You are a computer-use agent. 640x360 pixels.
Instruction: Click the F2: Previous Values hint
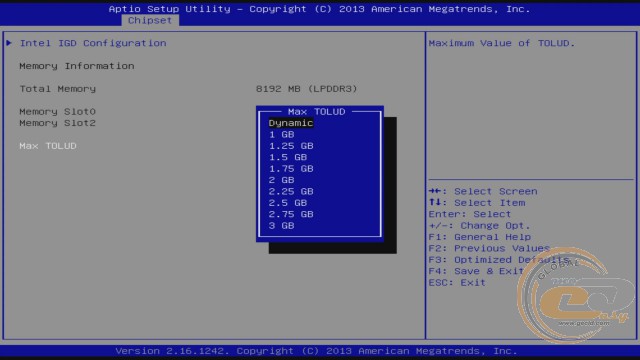[x=489, y=248]
